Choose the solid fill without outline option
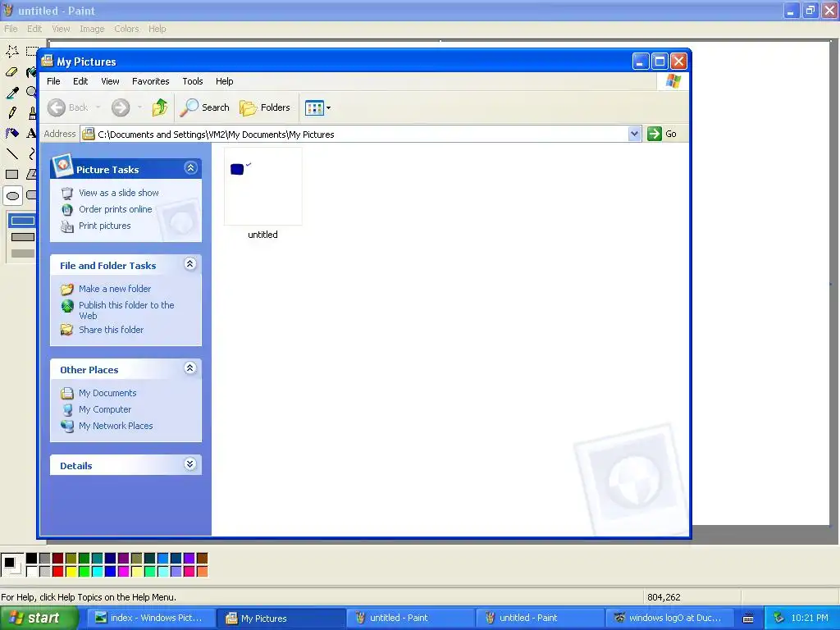 click(x=22, y=253)
